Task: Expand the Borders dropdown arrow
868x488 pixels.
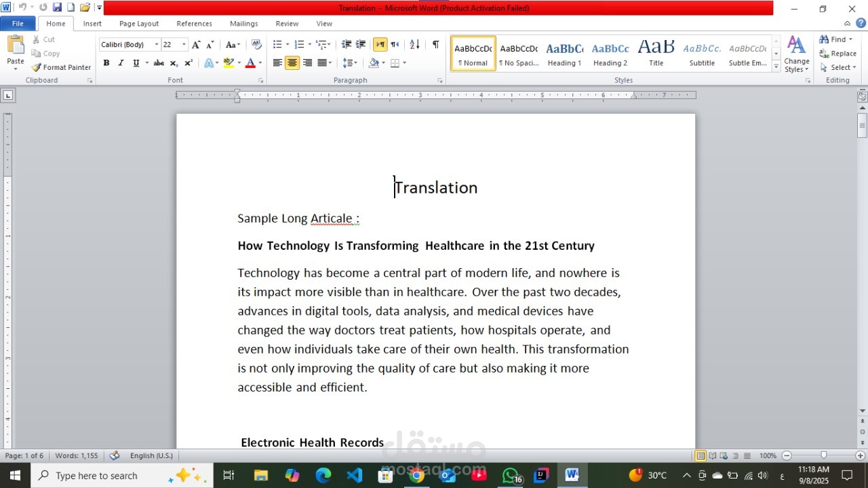Action: click(x=405, y=63)
